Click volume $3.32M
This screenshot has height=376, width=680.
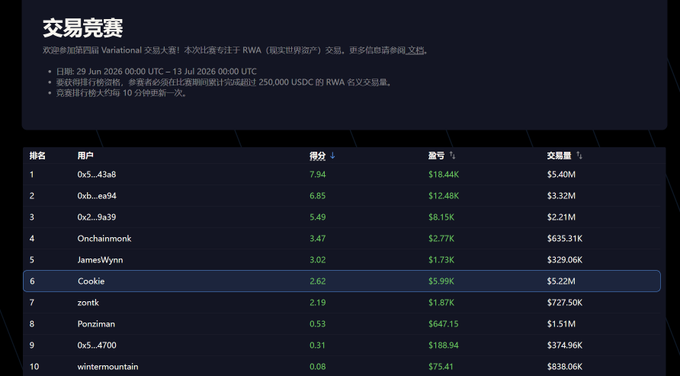coord(561,196)
